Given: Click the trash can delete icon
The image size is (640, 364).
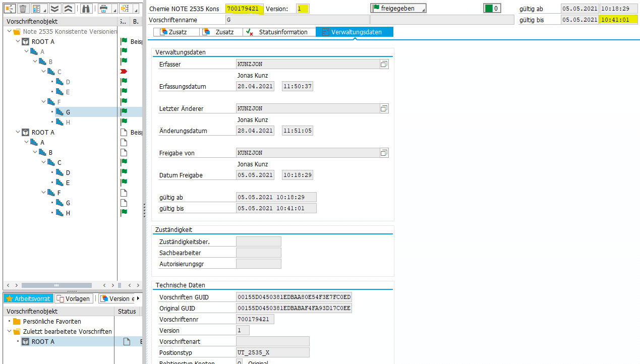Looking at the screenshot, I should click(23, 9).
